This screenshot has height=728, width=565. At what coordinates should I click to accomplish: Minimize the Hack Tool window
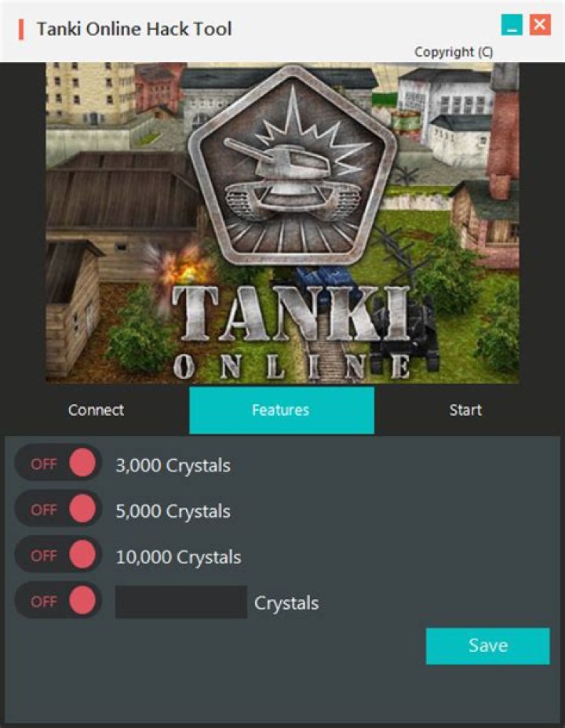pyautogui.click(x=512, y=24)
